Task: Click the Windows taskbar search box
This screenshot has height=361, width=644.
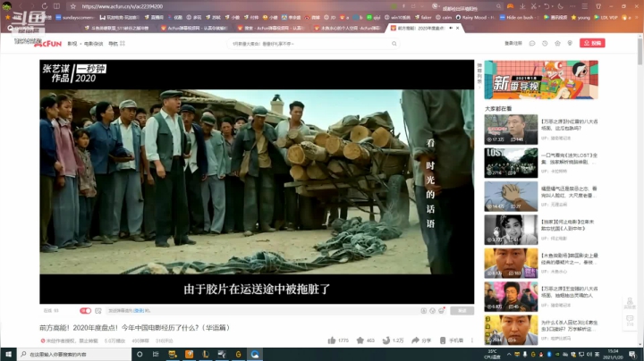Action: (x=74, y=354)
